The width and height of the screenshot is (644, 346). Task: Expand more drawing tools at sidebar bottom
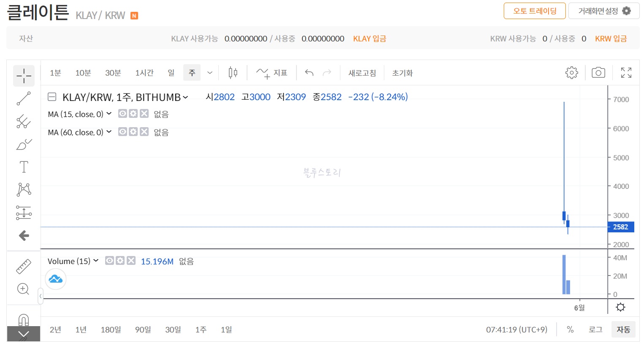point(24,334)
